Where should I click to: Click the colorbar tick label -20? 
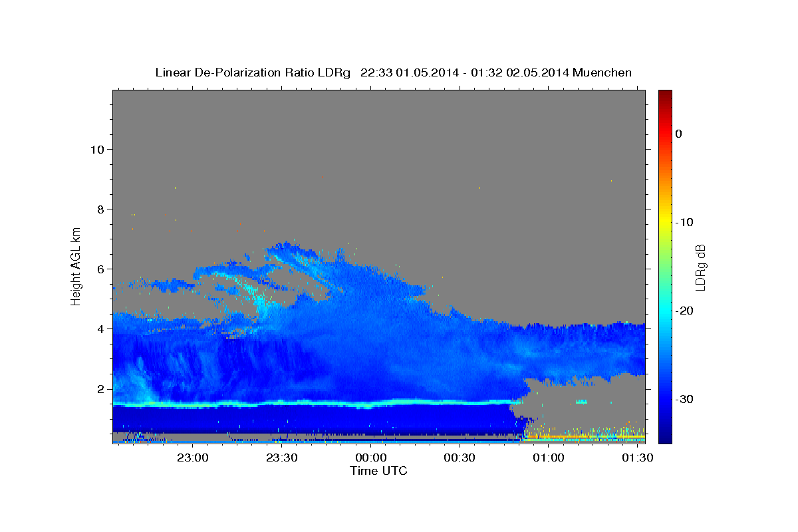[684, 311]
